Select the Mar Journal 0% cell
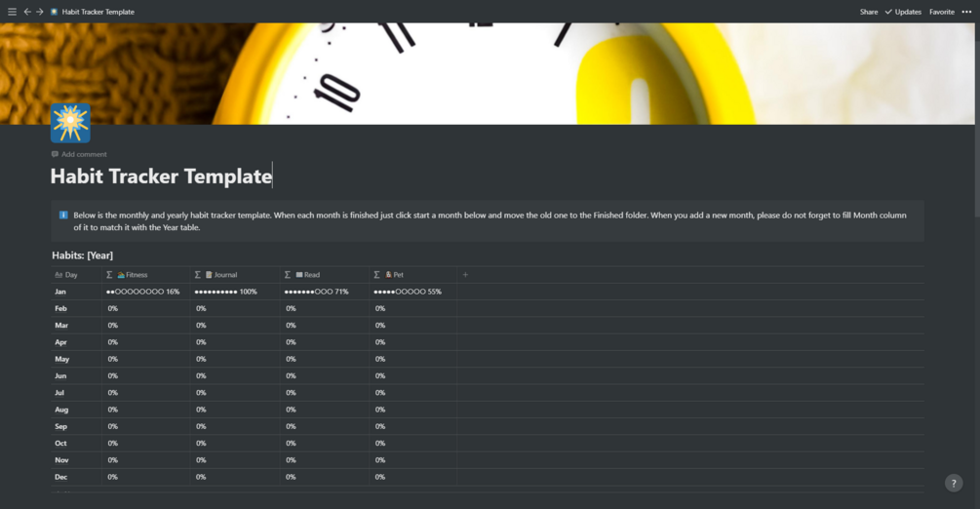Viewport: 980px width, 509px height. click(x=235, y=326)
